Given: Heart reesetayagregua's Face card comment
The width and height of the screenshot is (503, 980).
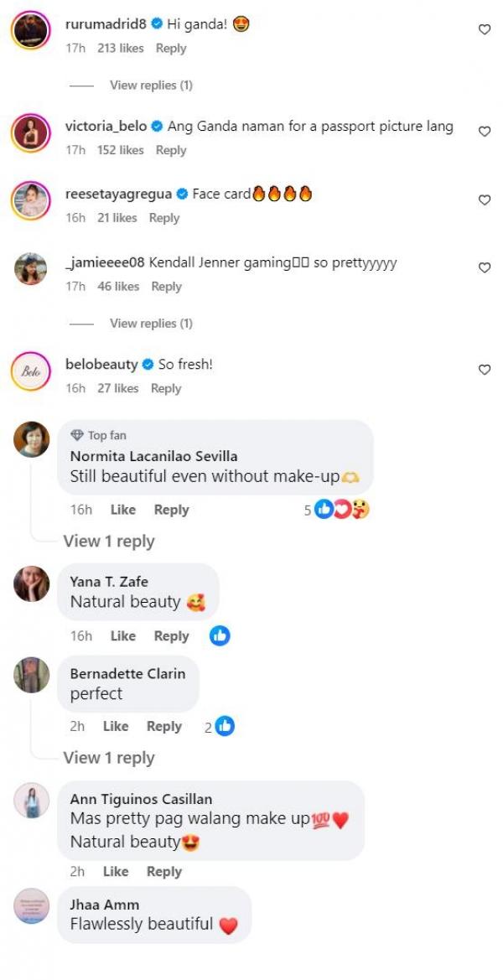Looking at the screenshot, I should pyautogui.click(x=484, y=200).
